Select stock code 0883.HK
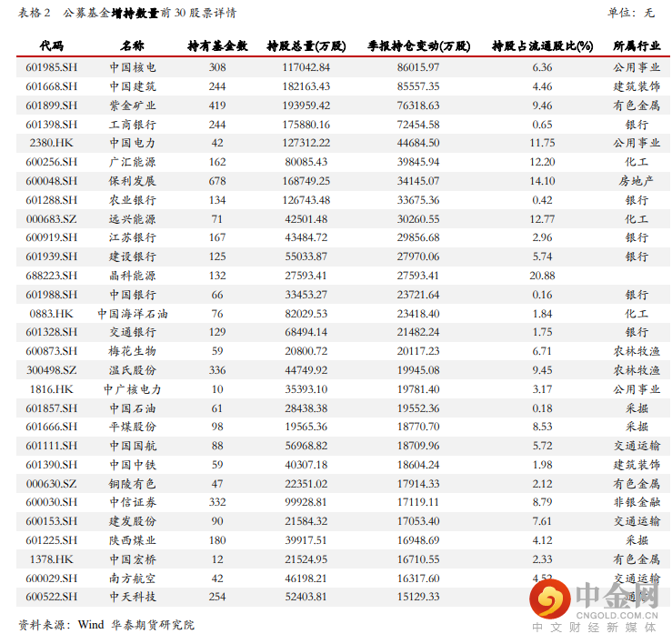The image size is (672, 644). click(52, 314)
